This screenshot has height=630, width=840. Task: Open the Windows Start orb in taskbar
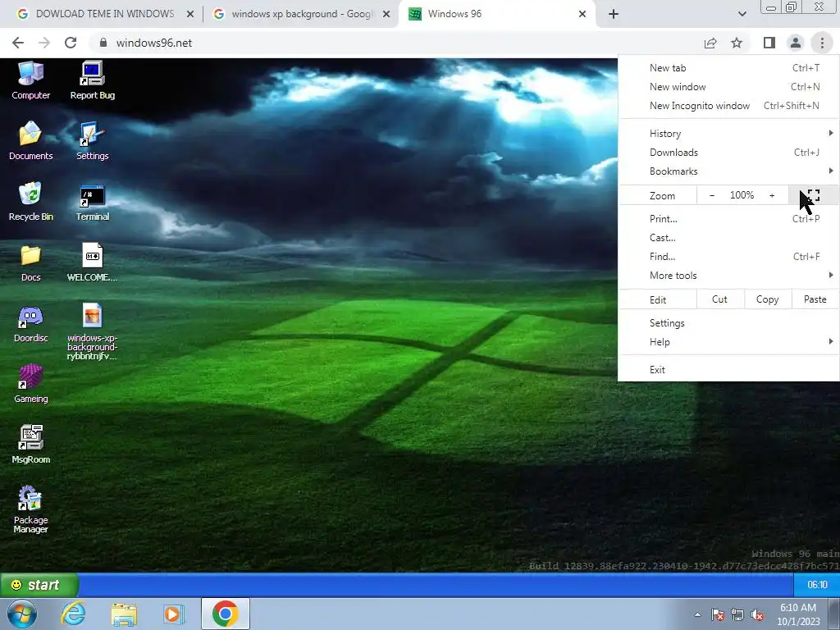(22, 614)
